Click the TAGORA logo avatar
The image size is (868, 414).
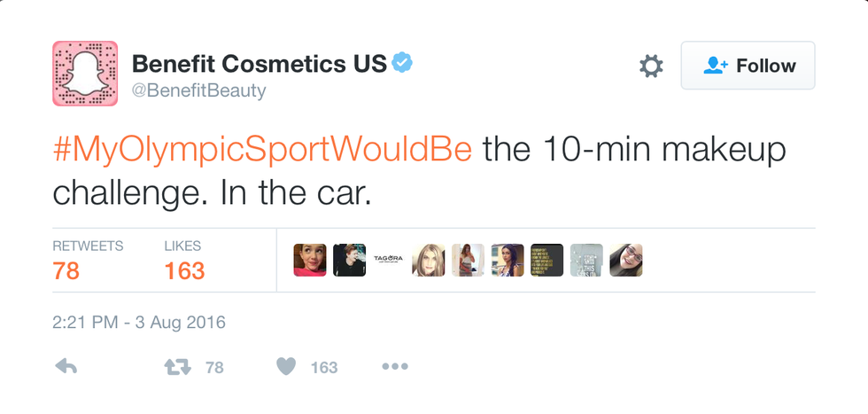pos(389,260)
